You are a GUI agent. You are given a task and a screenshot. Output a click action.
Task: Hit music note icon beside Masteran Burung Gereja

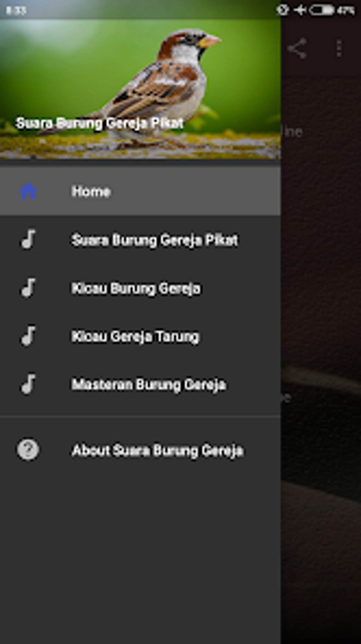[28, 384]
